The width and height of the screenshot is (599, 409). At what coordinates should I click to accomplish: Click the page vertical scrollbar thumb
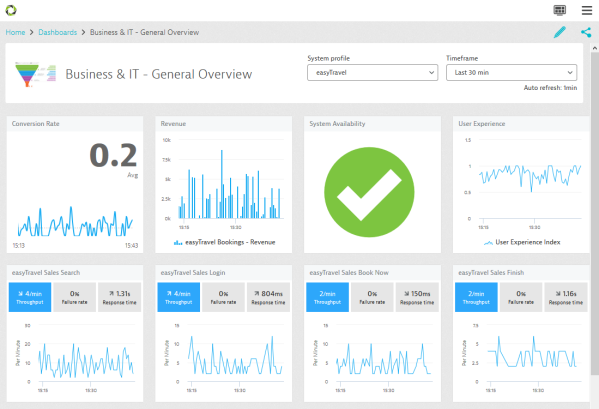[x=595, y=214]
